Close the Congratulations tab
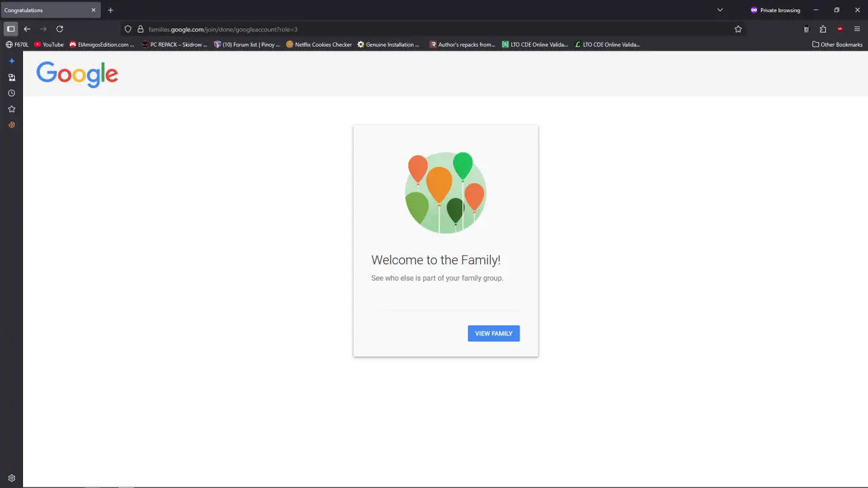 94,10
